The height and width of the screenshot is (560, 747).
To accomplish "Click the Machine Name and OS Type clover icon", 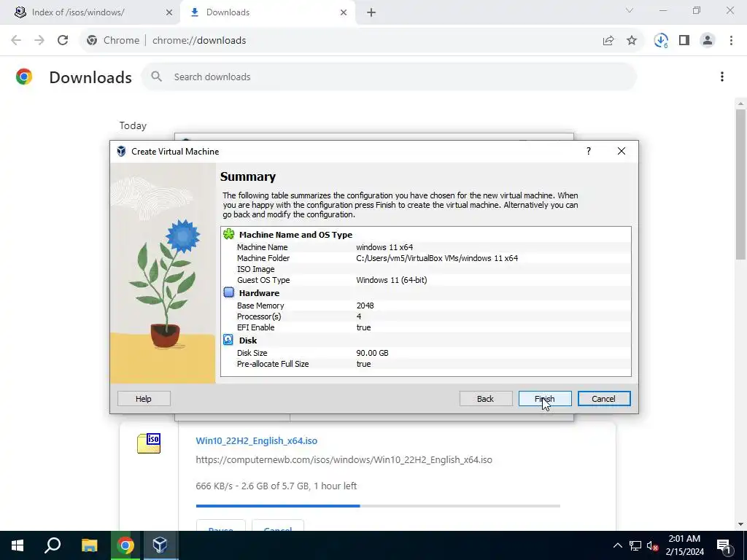I will (x=228, y=234).
